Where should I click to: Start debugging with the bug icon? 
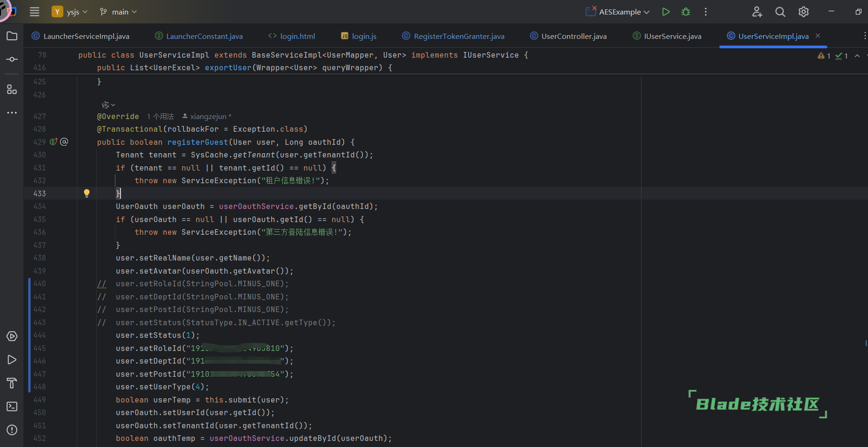(686, 12)
